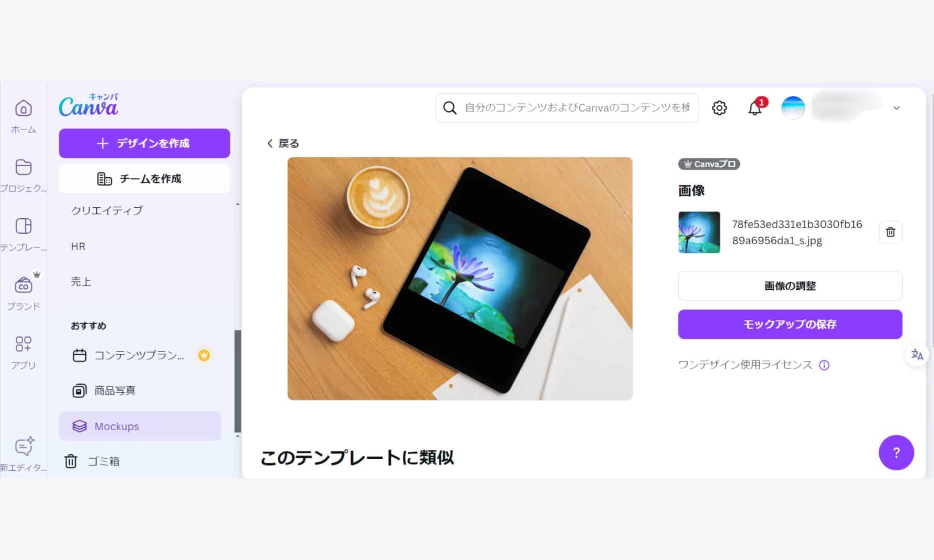Click the flower image thumbnail
Image resolution: width=934 pixels, height=560 pixels.
699,231
